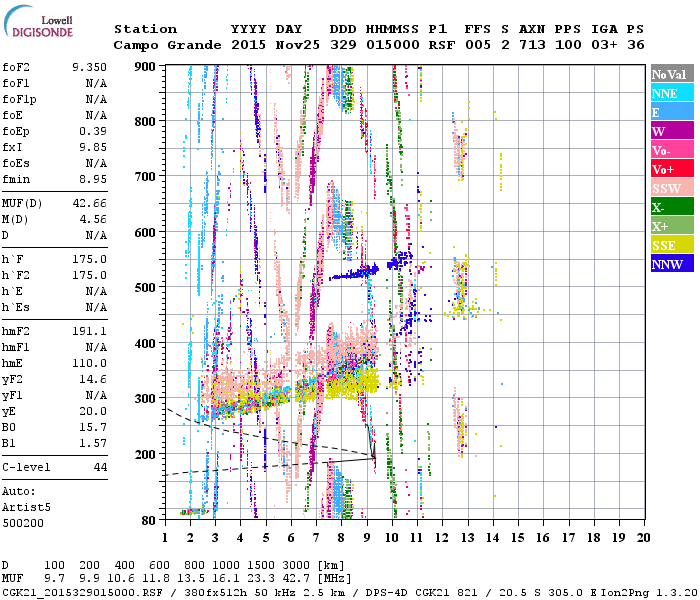The width and height of the screenshot is (700, 600).
Task: Click the 900 km height axis label
Action: (145, 67)
